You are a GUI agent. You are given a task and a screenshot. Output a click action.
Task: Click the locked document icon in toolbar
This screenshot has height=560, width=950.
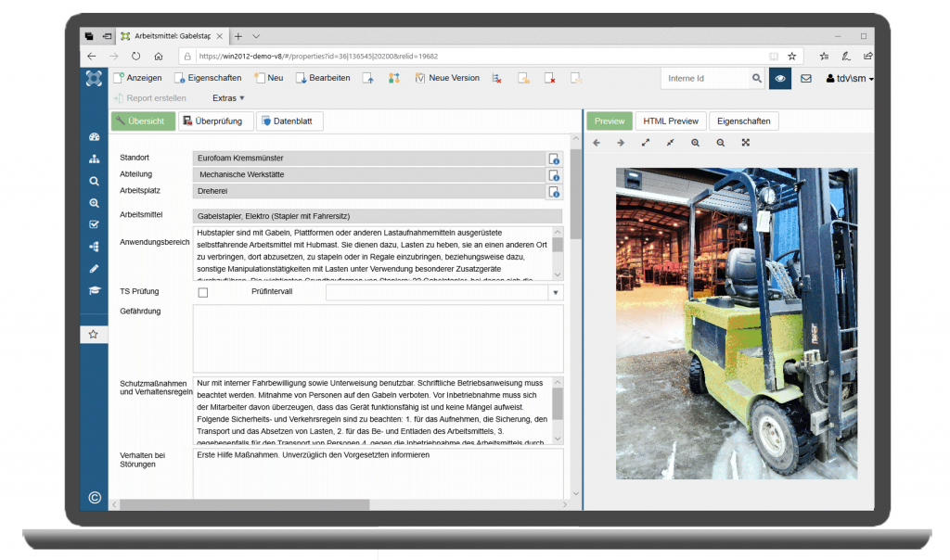523,78
